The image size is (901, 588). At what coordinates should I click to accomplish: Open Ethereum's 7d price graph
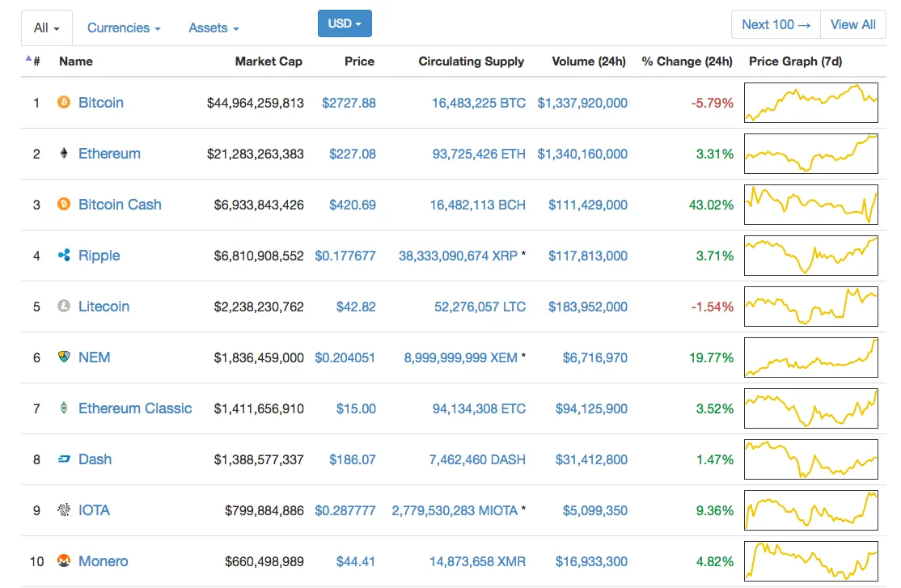click(810, 154)
